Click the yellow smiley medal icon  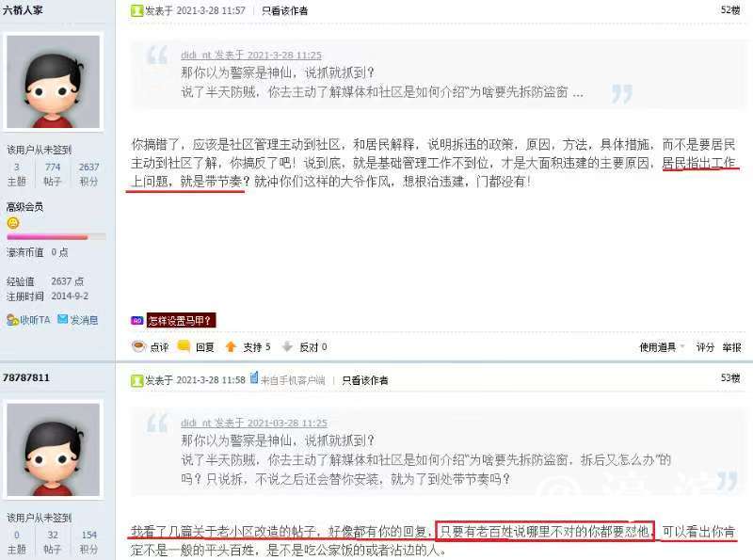(x=13, y=223)
